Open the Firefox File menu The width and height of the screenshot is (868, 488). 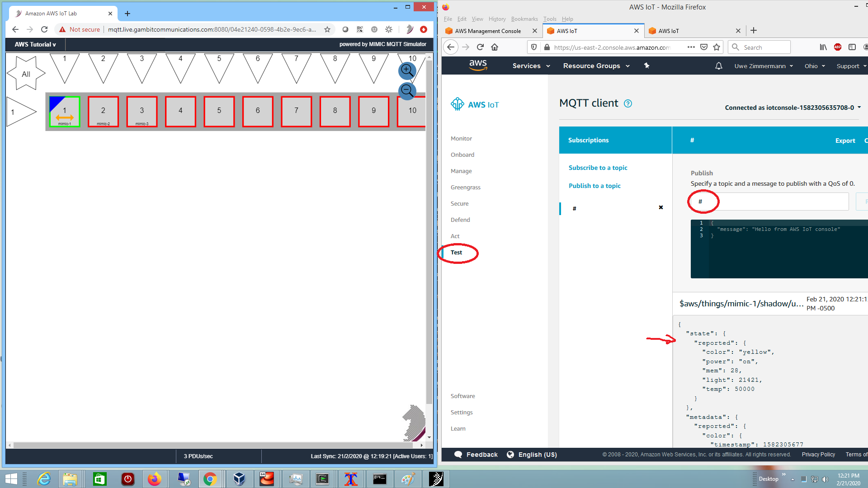coord(448,19)
